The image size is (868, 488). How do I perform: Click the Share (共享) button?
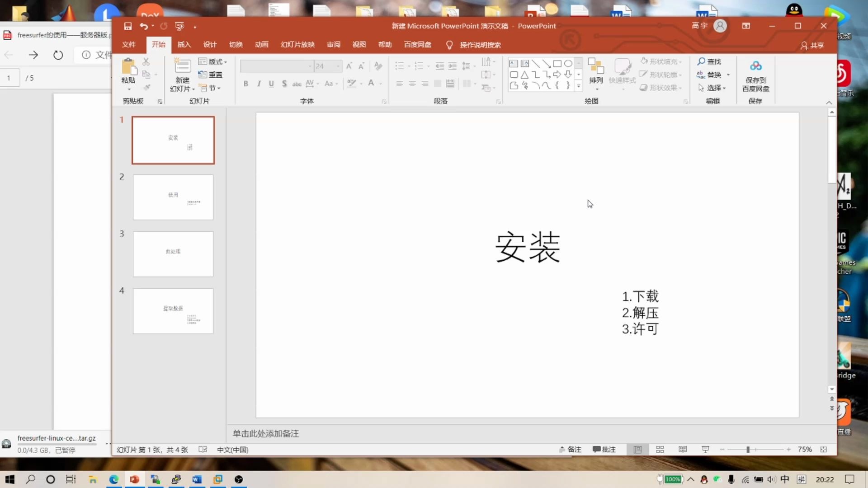pyautogui.click(x=812, y=45)
